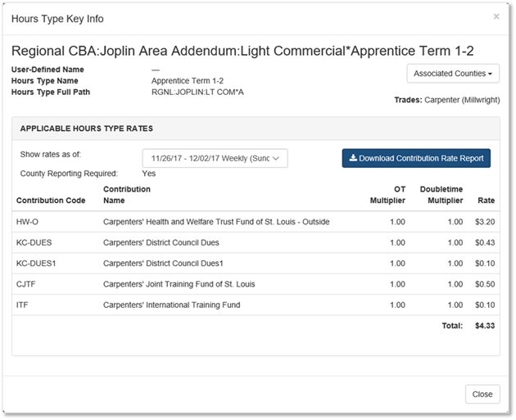Click the Applicable Hours Type Rates panel heading
Image resolution: width=516 pixels, height=420 pixels.
(86, 129)
